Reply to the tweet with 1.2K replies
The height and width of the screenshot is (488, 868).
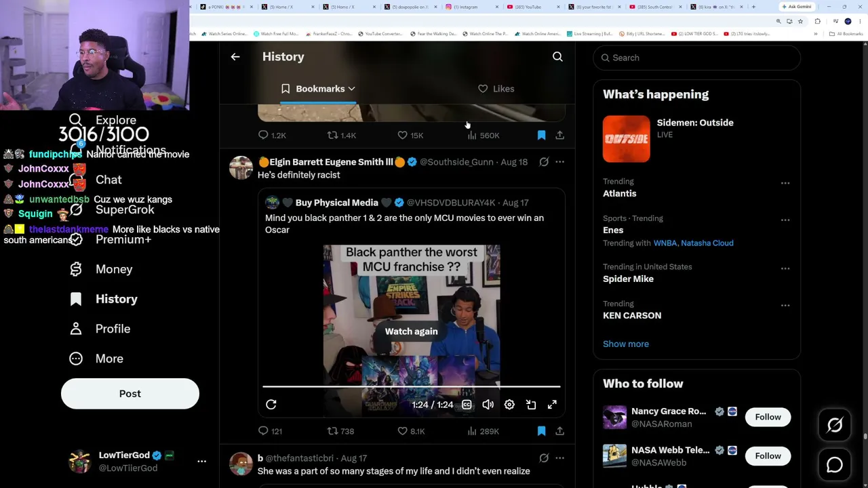272,136
